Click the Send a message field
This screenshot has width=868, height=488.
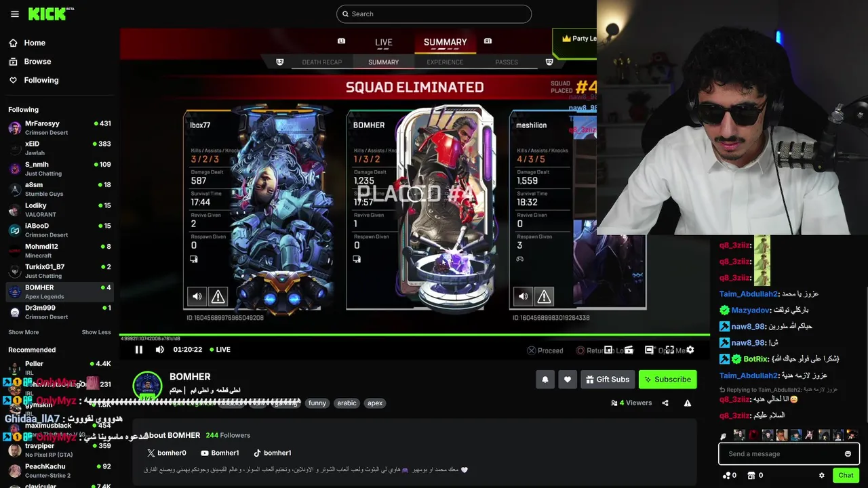click(x=789, y=453)
